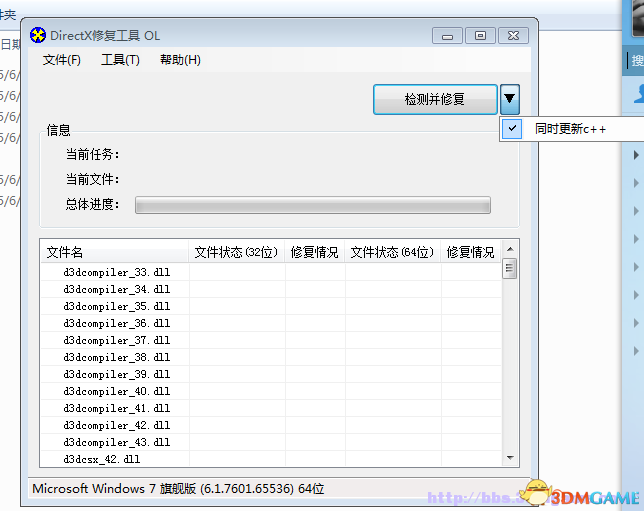
Task: Toggle the 同时更新c++ option
Action: click(570, 129)
